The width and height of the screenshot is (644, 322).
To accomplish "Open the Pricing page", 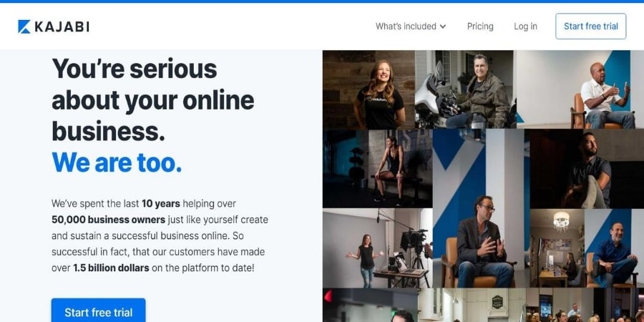I will coord(480,26).
